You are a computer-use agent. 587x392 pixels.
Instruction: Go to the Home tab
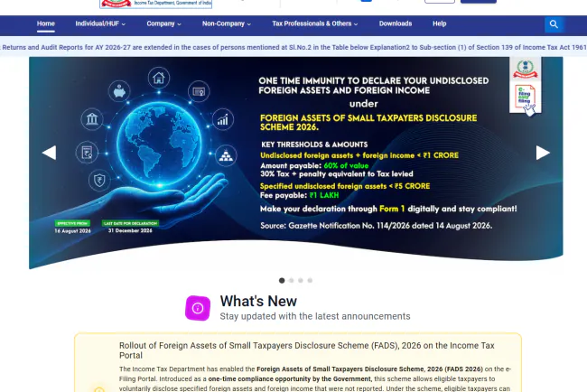(46, 23)
